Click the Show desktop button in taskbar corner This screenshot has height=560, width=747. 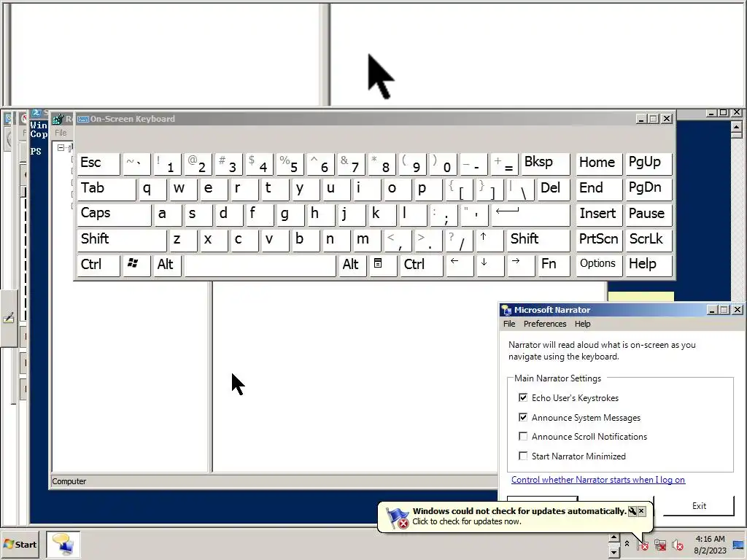click(x=738, y=544)
